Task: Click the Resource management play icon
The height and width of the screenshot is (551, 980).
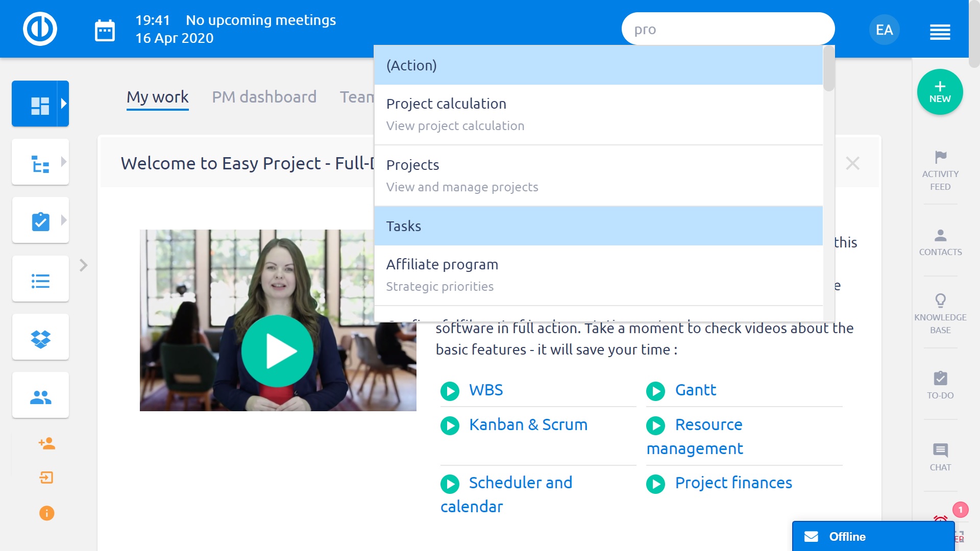Action: 655,425
